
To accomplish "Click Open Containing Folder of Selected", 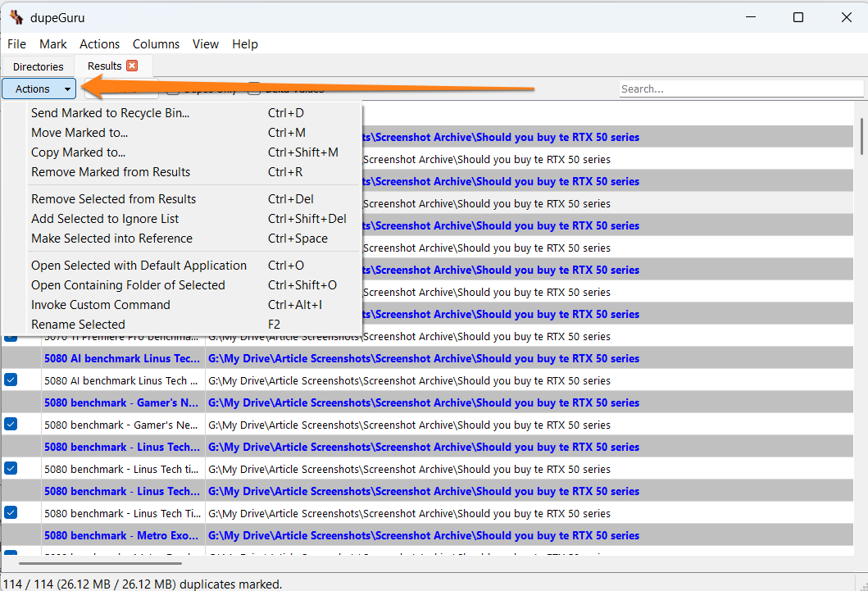I will 128,285.
